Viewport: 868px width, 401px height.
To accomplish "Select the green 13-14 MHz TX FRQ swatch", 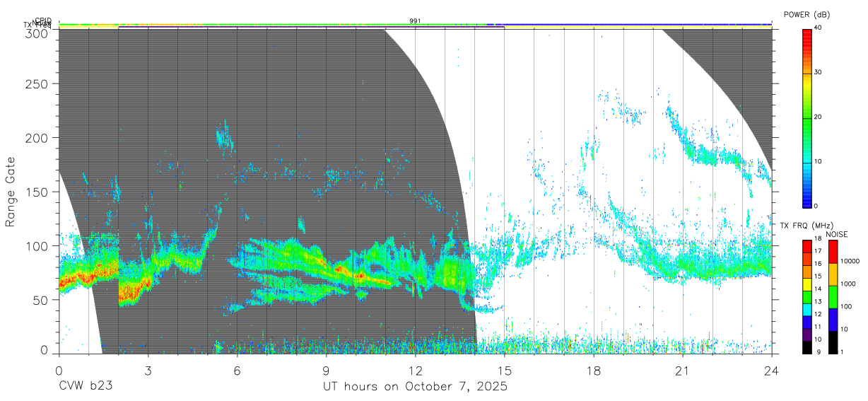I will point(807,297).
